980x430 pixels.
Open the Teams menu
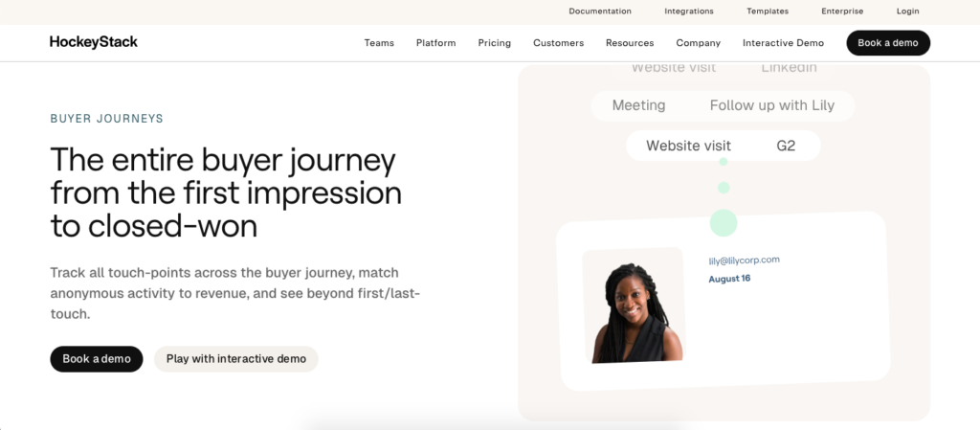click(x=379, y=43)
